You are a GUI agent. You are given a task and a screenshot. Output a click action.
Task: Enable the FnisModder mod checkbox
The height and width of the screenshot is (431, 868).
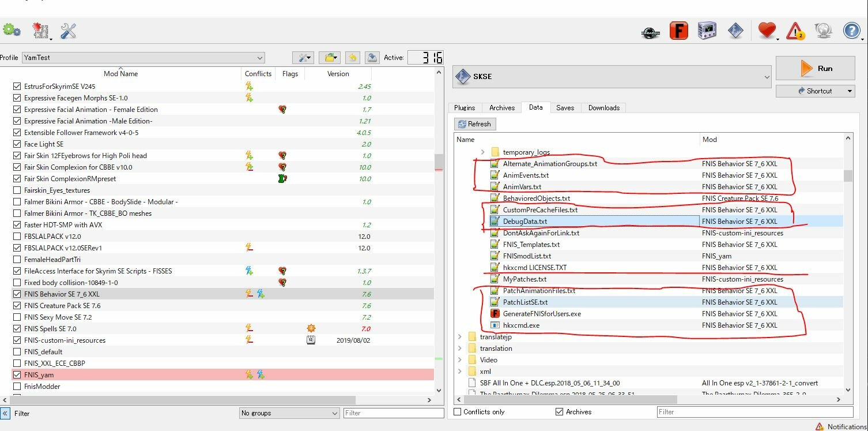coord(17,386)
